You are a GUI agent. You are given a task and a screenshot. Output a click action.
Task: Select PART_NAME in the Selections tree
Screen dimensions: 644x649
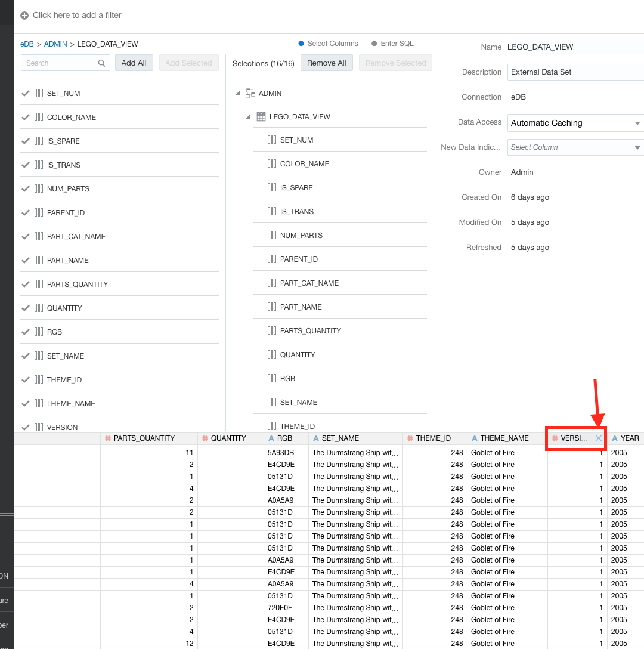[301, 307]
